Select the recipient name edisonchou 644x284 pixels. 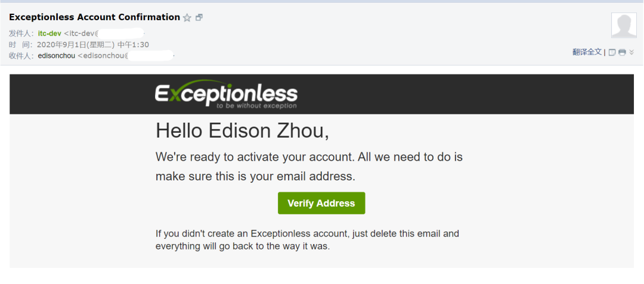coord(56,56)
